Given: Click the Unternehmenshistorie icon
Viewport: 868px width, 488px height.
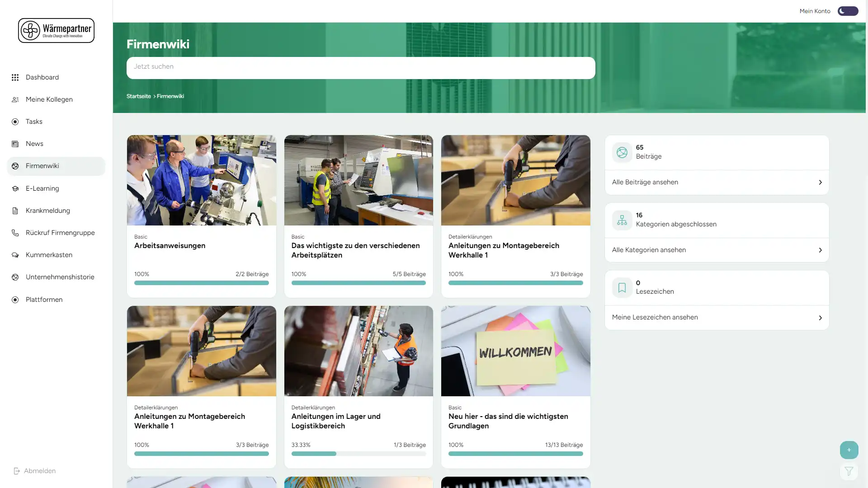Looking at the screenshot, I should pyautogui.click(x=15, y=277).
